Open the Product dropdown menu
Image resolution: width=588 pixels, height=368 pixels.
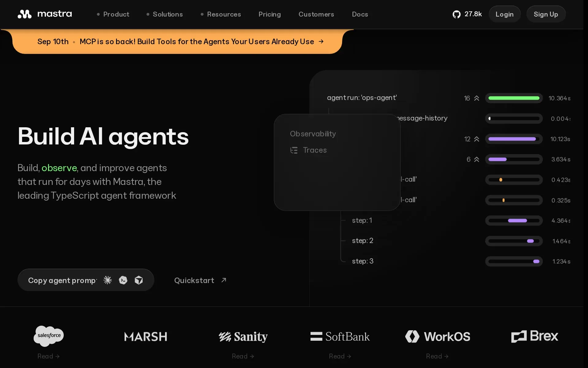[113, 14]
